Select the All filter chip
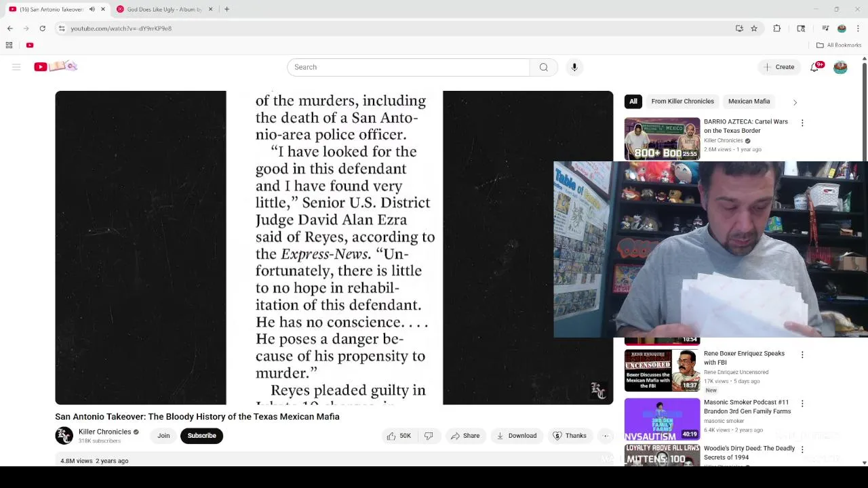This screenshot has height=488, width=868. pyautogui.click(x=633, y=101)
